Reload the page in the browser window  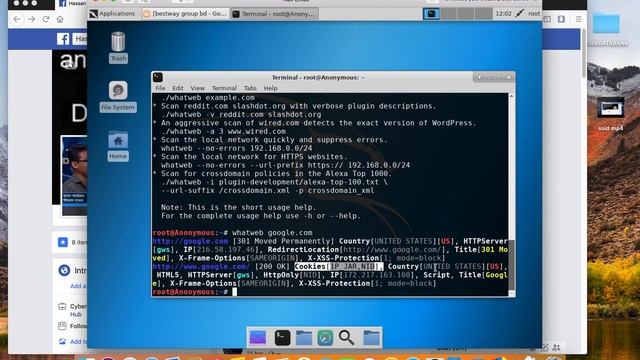pos(46,19)
